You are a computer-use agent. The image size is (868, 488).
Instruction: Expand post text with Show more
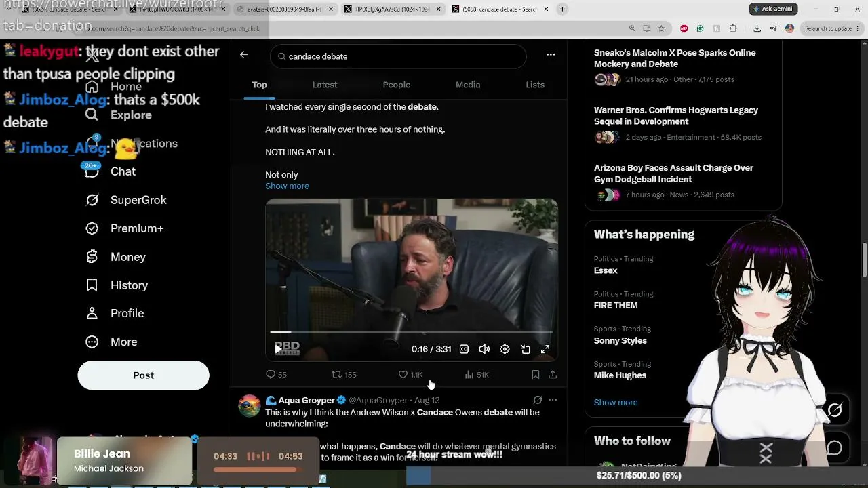[x=287, y=186]
